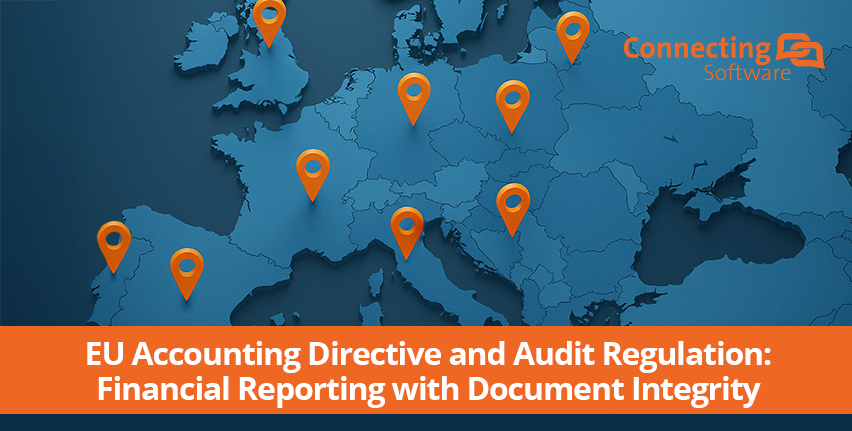Click the map pin over Germany
This screenshot has width=852, height=431.
(414, 99)
